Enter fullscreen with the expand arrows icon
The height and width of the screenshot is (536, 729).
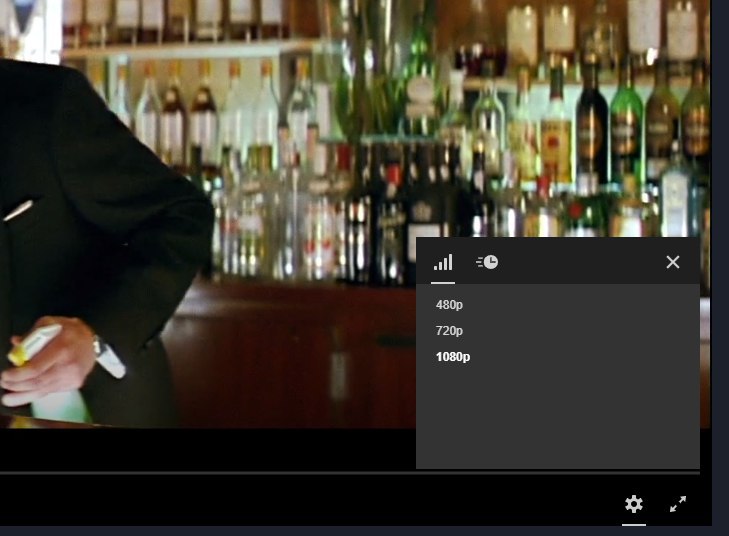(678, 504)
